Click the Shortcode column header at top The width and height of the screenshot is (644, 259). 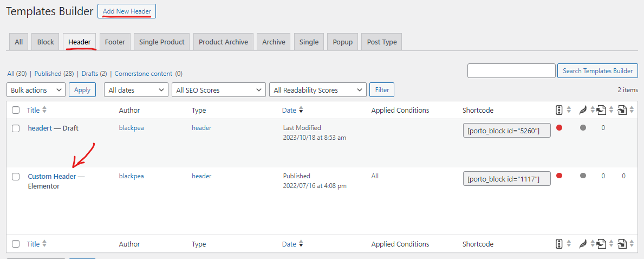(x=478, y=110)
